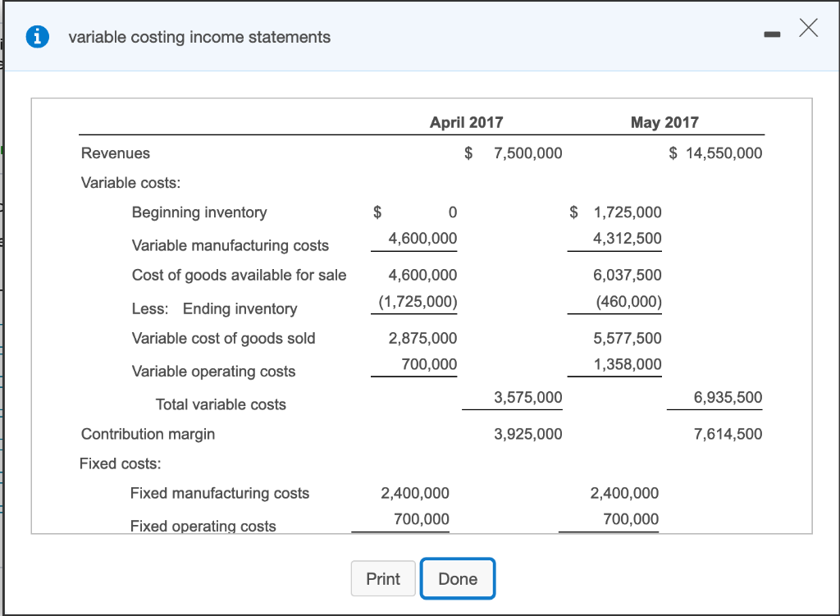Click April ending inventory (1,725,000)
This screenshot has width=840, height=616.
(x=418, y=302)
